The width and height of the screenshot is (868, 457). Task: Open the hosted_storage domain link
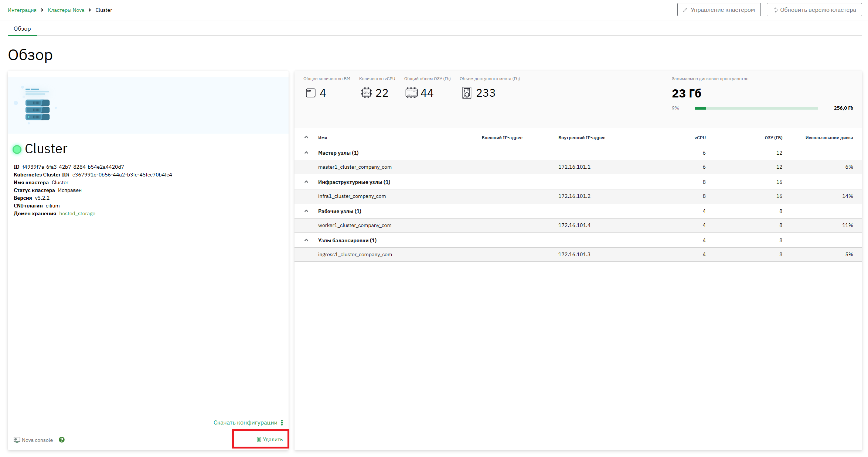77,213
